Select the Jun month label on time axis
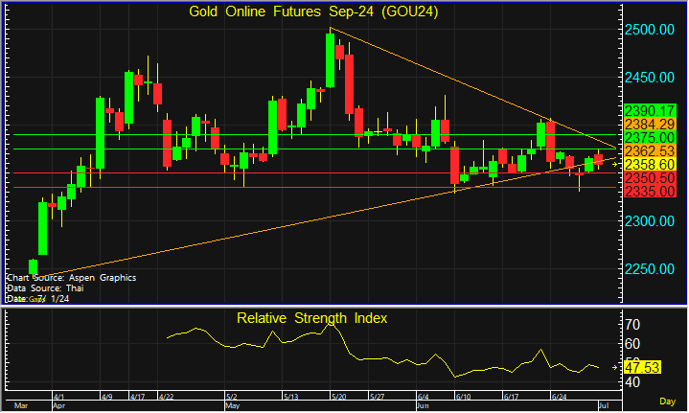The image size is (689, 413). [x=423, y=407]
